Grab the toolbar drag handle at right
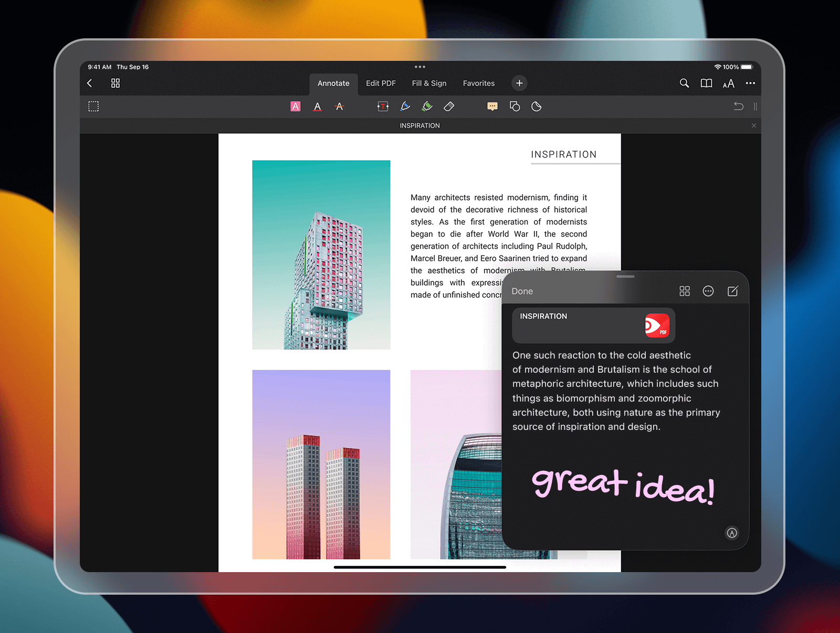The width and height of the screenshot is (840, 633). [755, 107]
